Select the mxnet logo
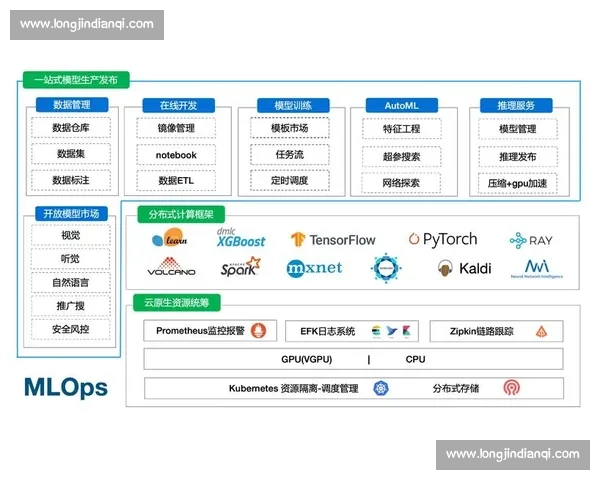 click(x=314, y=268)
